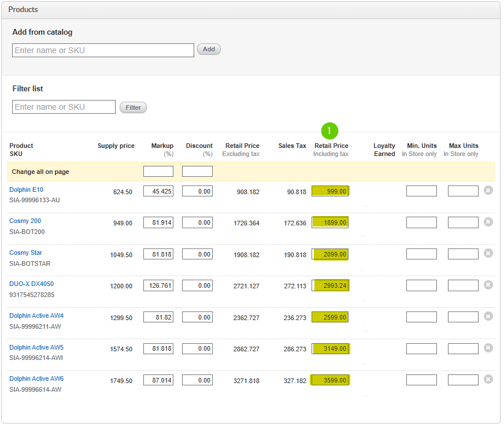The image size is (504, 427).
Task: Edit Dolphin Active AW6 markup 87.014
Action: [x=158, y=380]
